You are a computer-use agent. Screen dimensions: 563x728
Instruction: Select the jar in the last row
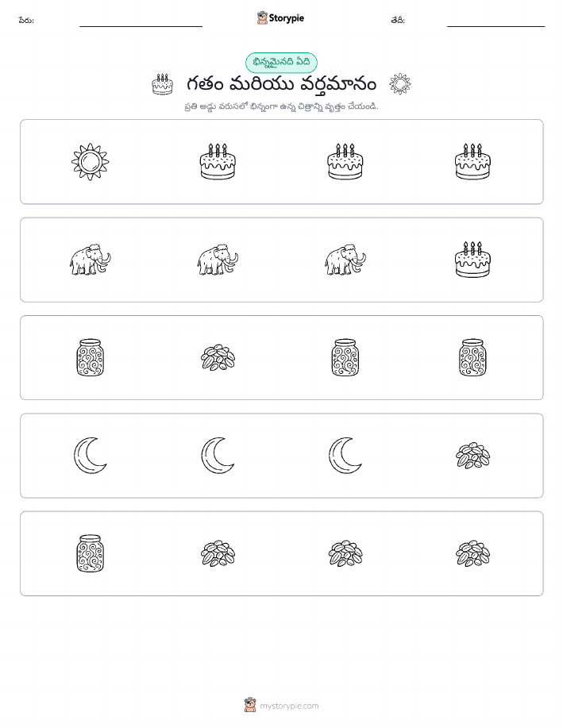pyautogui.click(x=90, y=553)
